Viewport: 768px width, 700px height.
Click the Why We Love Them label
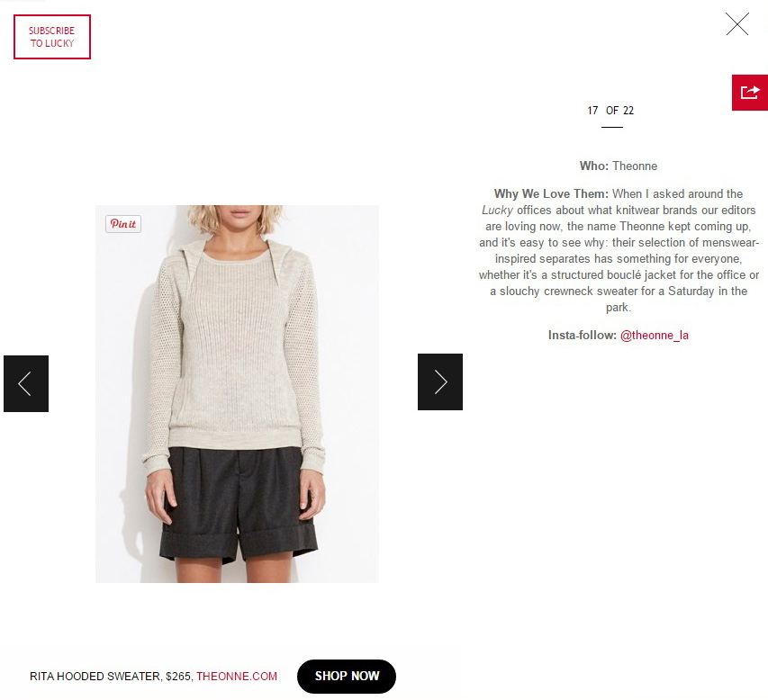[x=551, y=193]
